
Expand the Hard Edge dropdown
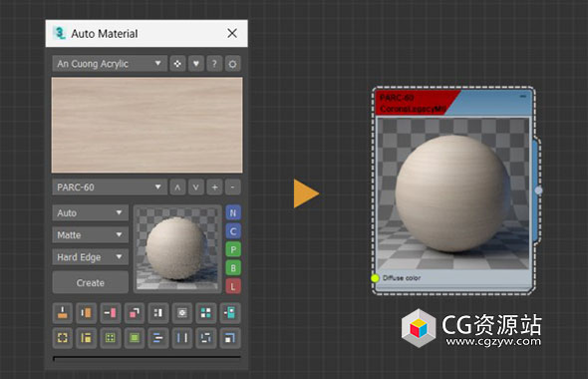pyautogui.click(x=91, y=257)
